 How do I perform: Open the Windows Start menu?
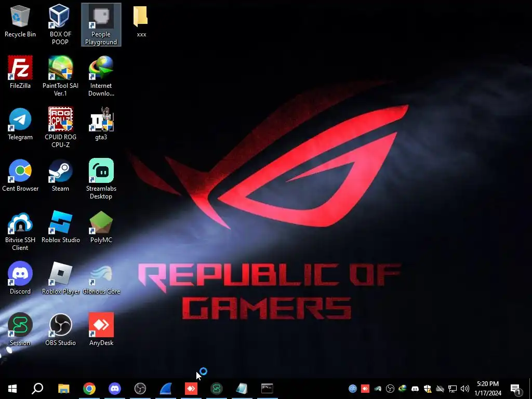(12, 389)
